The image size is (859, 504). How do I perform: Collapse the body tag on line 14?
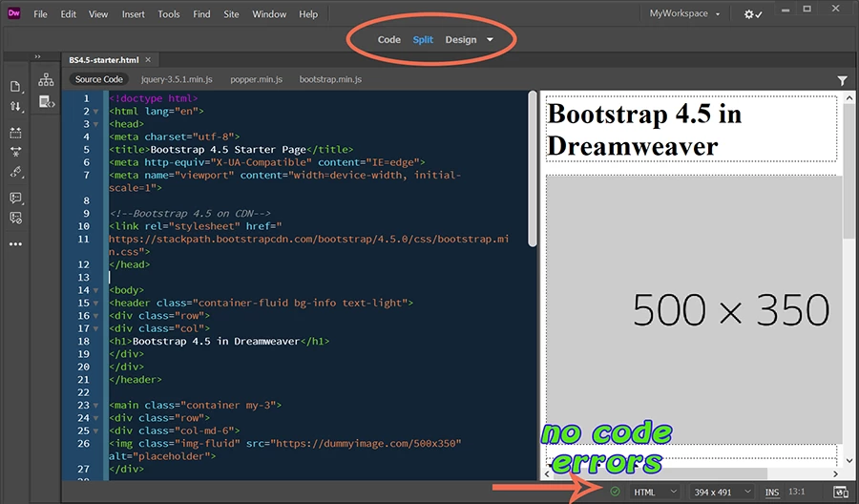95,291
